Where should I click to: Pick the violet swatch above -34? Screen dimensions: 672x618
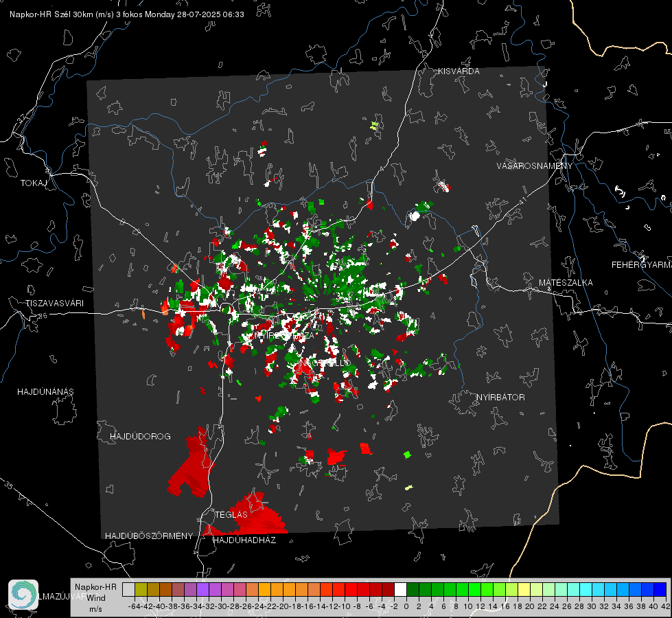pos(202,589)
